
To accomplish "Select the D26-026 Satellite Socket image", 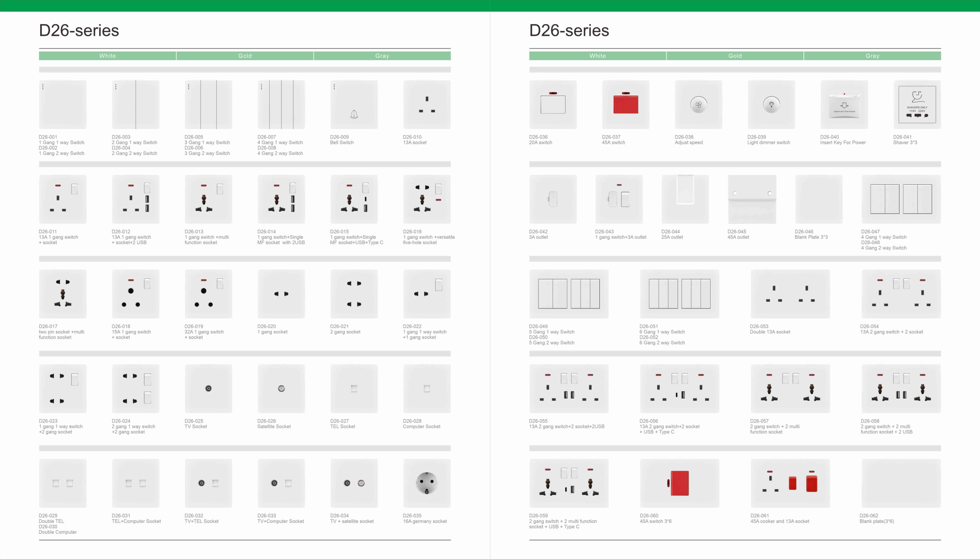I will tap(281, 388).
